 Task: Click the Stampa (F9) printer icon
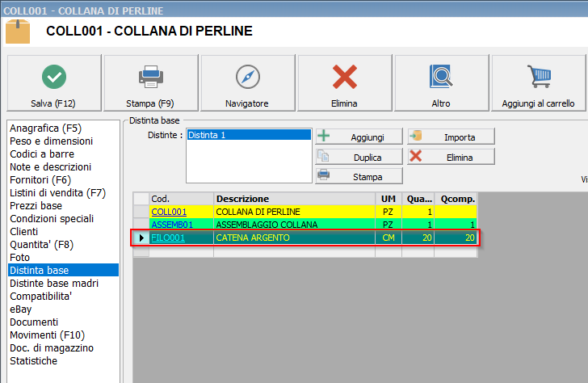pyautogui.click(x=150, y=77)
